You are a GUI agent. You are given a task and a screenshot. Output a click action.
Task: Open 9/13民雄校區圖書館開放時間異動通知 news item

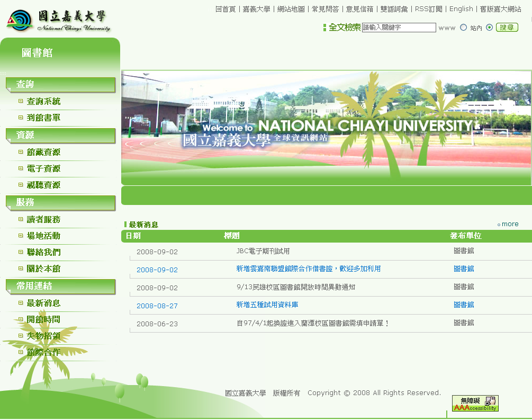point(296,287)
